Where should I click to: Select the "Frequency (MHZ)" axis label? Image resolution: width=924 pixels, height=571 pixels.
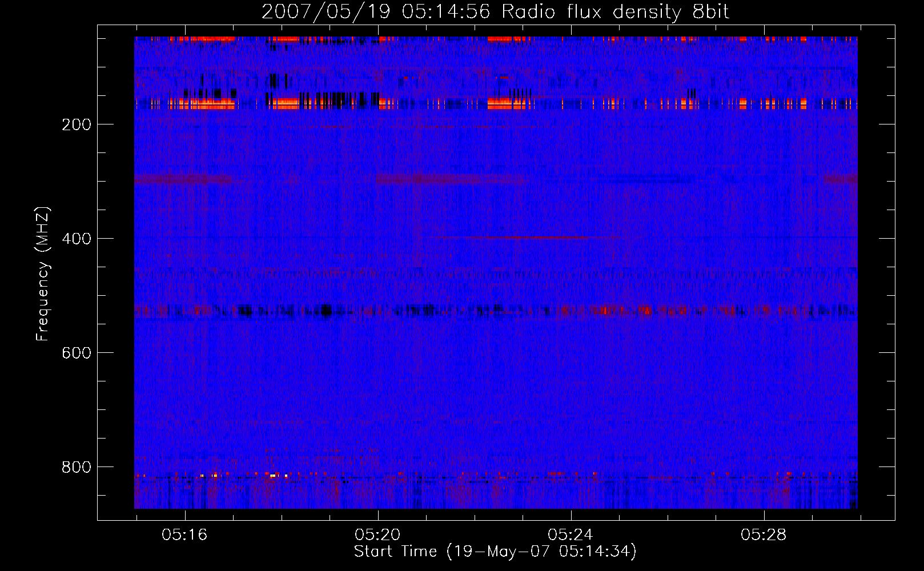coord(43,274)
